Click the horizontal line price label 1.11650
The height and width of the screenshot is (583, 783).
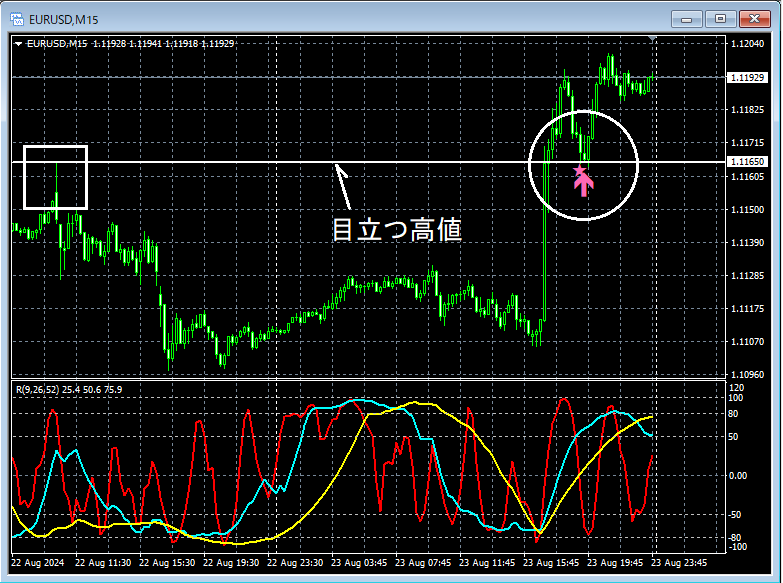tap(747, 162)
